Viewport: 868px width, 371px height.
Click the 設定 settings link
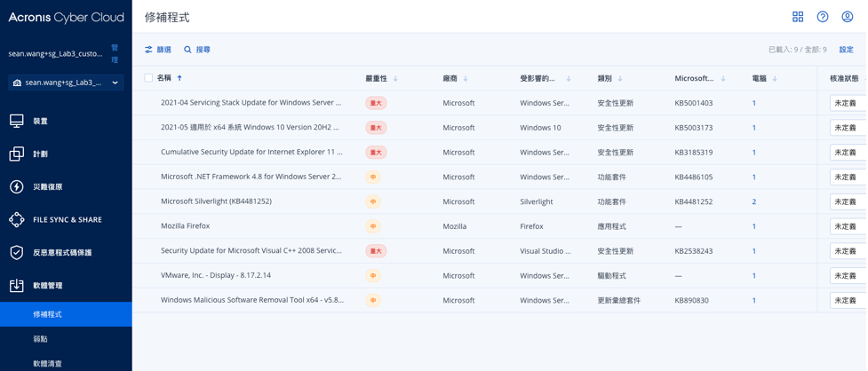pyautogui.click(x=847, y=50)
